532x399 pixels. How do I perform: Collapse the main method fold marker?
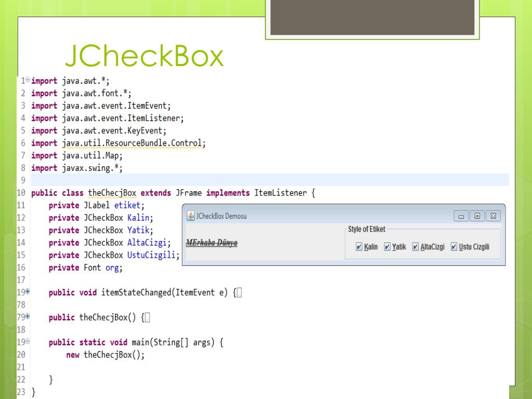pyautogui.click(x=28, y=341)
